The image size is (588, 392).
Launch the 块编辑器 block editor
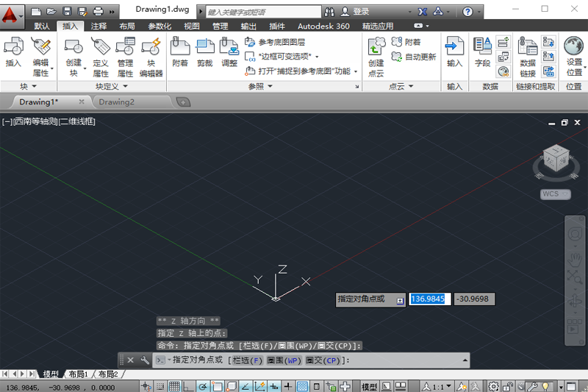[151, 57]
